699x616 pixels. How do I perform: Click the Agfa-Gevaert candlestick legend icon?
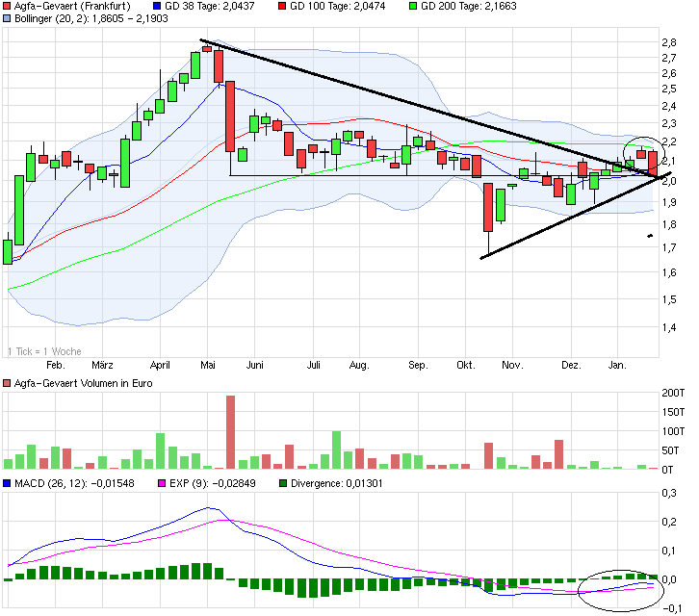[x=8, y=6]
